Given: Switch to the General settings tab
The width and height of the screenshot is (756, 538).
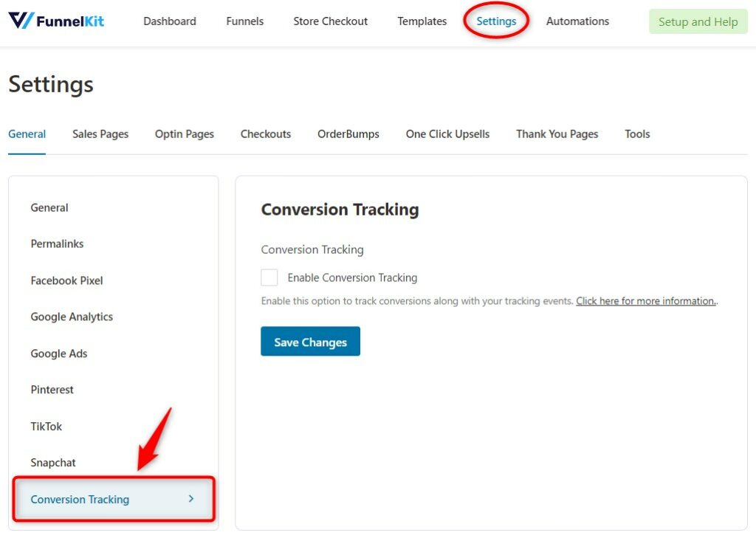Looking at the screenshot, I should coord(27,134).
